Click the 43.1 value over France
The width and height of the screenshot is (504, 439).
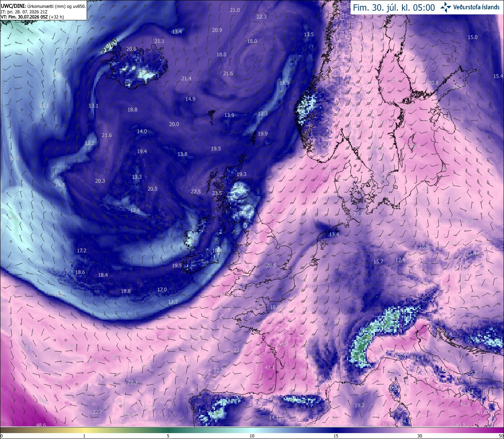[x=270, y=367]
